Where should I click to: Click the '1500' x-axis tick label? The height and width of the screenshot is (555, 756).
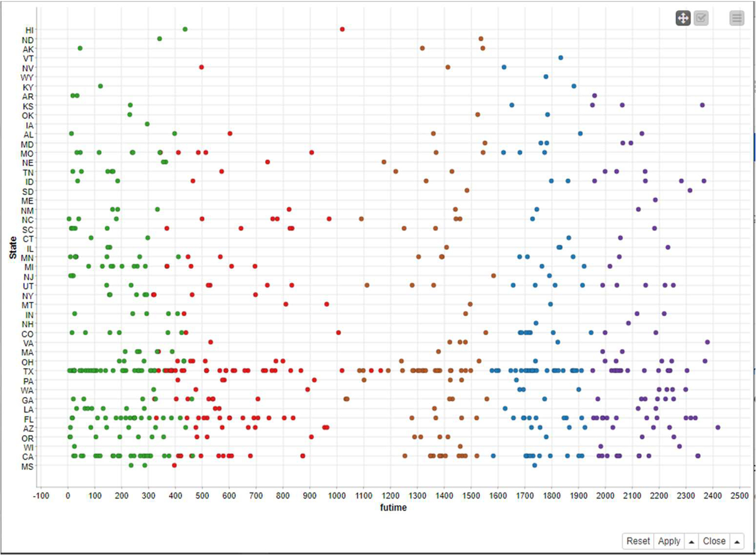(471, 496)
